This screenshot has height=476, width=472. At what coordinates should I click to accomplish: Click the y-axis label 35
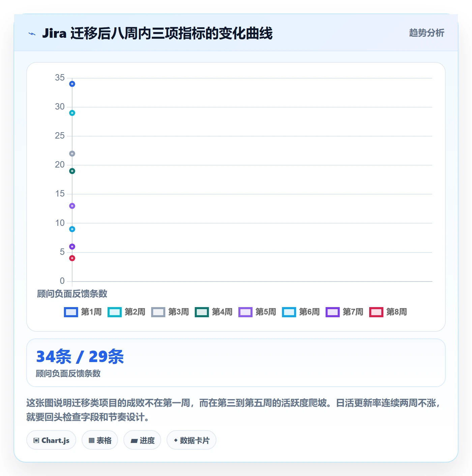click(x=60, y=78)
